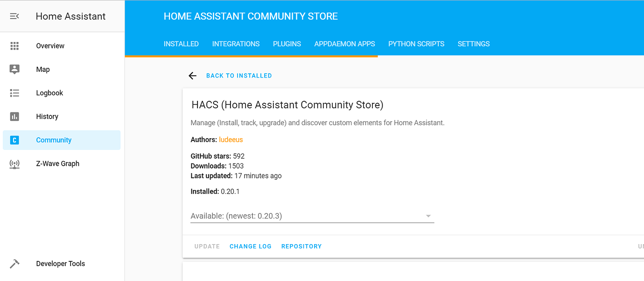644x281 pixels.
Task: Open the SETTINGS tab
Action: [x=474, y=43]
